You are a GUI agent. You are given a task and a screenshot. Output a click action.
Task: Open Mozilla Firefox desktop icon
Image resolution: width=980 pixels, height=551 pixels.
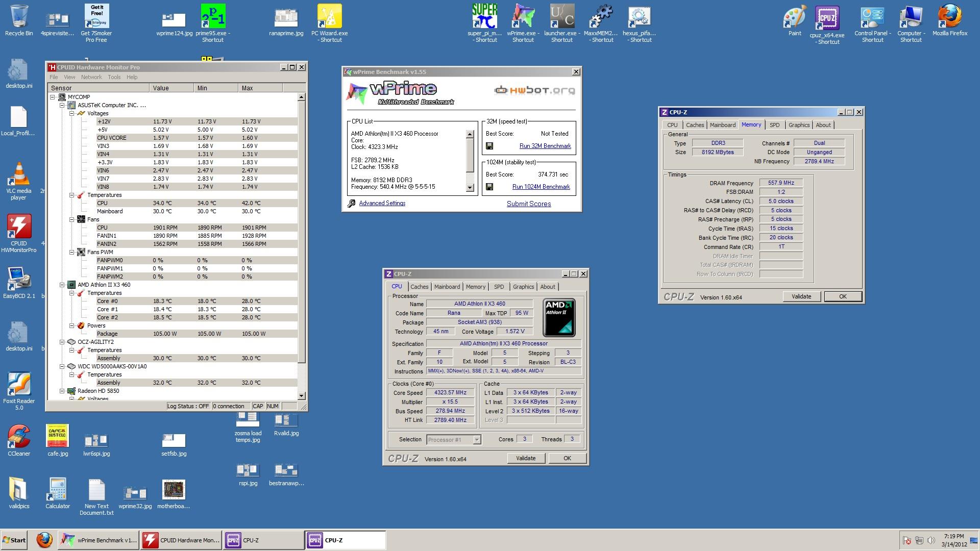950,20
